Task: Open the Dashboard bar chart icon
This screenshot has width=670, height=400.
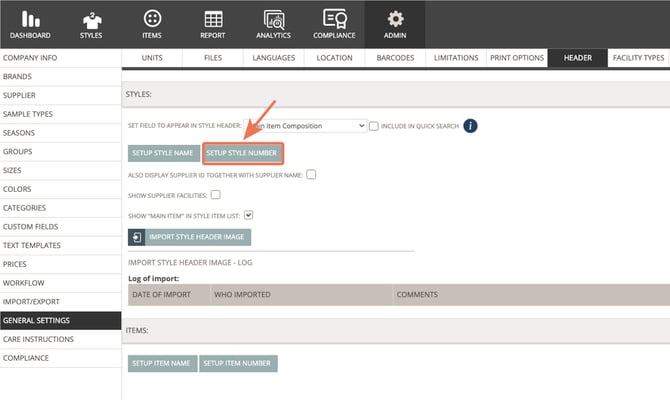Action: [x=30, y=18]
